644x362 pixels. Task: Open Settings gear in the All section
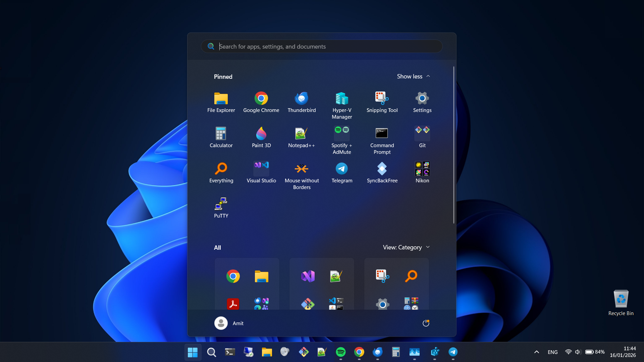click(382, 304)
